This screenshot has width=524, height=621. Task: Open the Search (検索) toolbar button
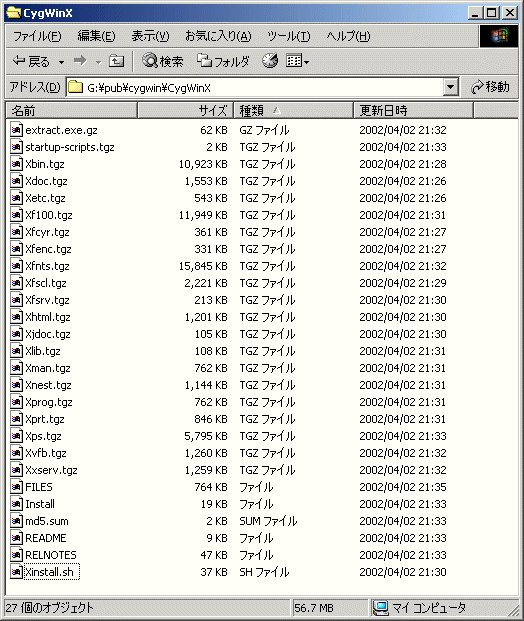tap(162, 61)
